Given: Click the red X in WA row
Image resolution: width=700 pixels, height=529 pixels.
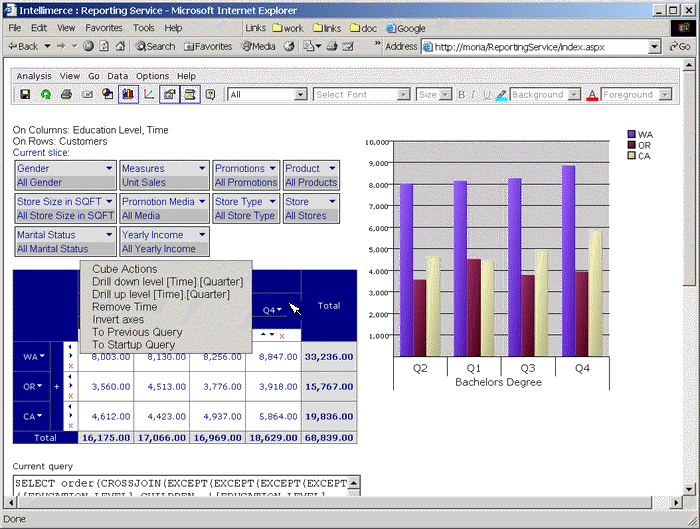Looking at the screenshot, I should 71,366.
